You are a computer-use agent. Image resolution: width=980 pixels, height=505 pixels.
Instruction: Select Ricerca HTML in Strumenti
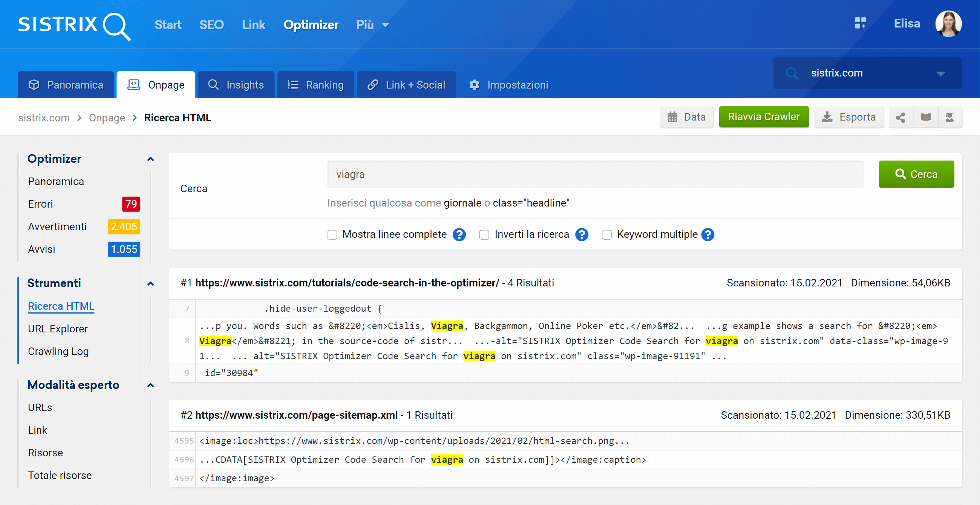point(61,306)
